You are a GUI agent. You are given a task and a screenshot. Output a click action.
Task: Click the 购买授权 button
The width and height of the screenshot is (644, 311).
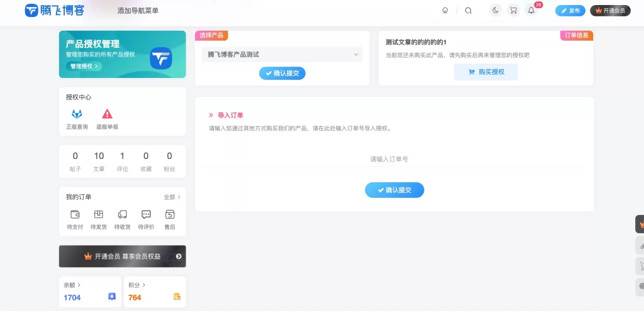click(x=486, y=72)
